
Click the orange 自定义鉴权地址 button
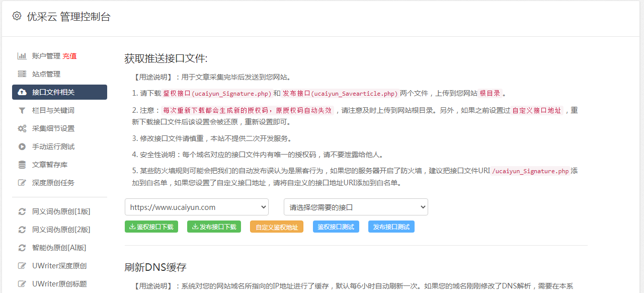(277, 227)
